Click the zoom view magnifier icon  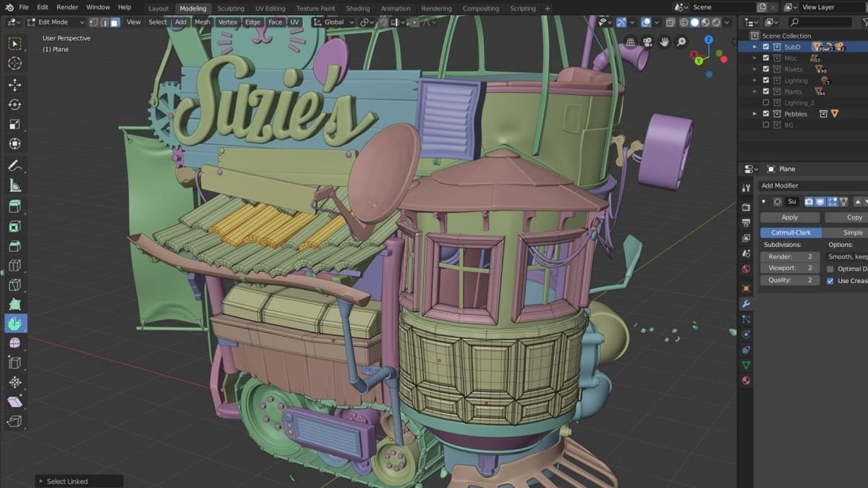pyautogui.click(x=681, y=42)
